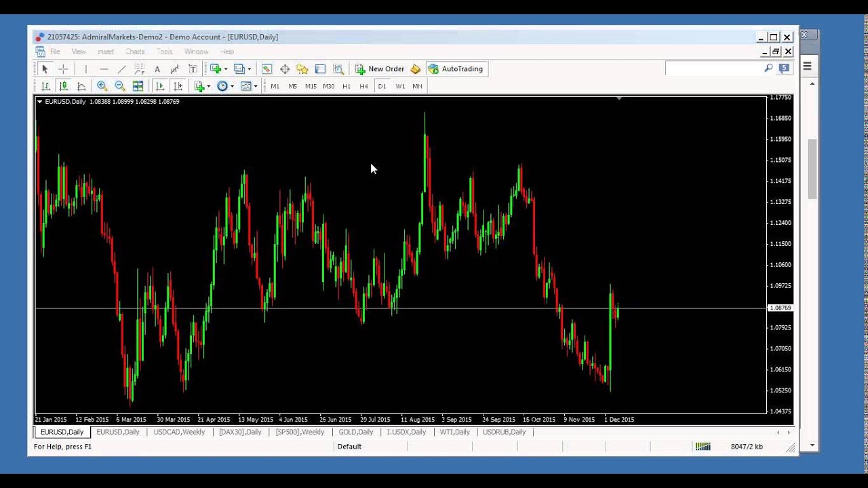Open the Data Window crosshair icon
Screen dimensions: 868x488
coord(285,69)
